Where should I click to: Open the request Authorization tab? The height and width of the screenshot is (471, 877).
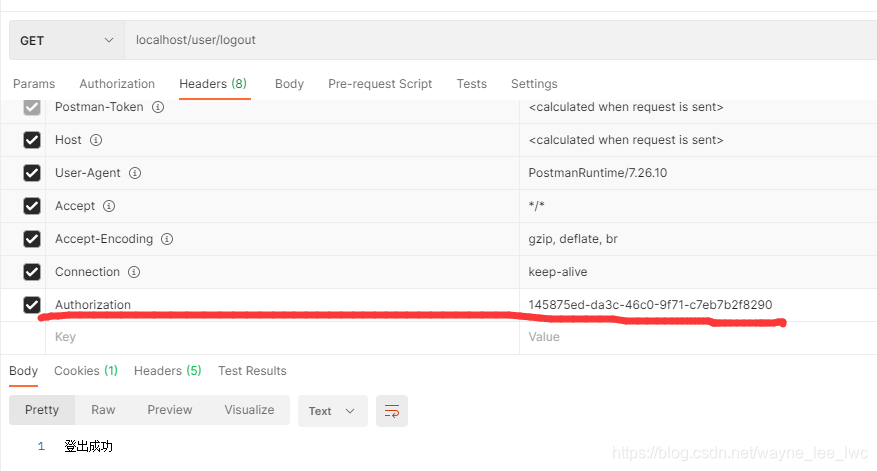pyautogui.click(x=117, y=84)
